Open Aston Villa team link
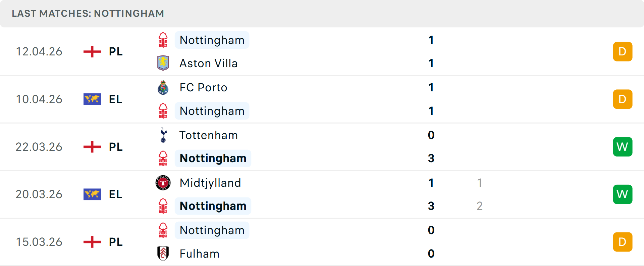Screen dimensions: 644x266 pyautogui.click(x=208, y=63)
